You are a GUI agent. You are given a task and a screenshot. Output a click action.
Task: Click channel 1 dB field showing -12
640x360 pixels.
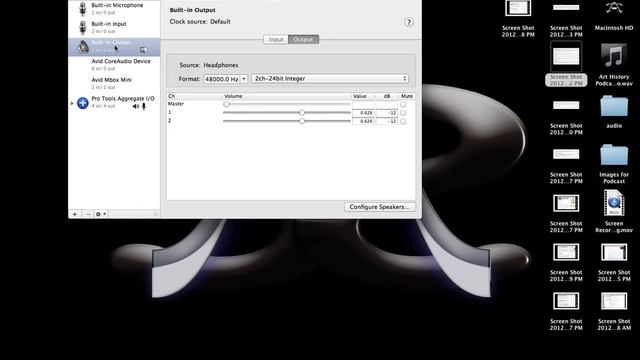387,113
